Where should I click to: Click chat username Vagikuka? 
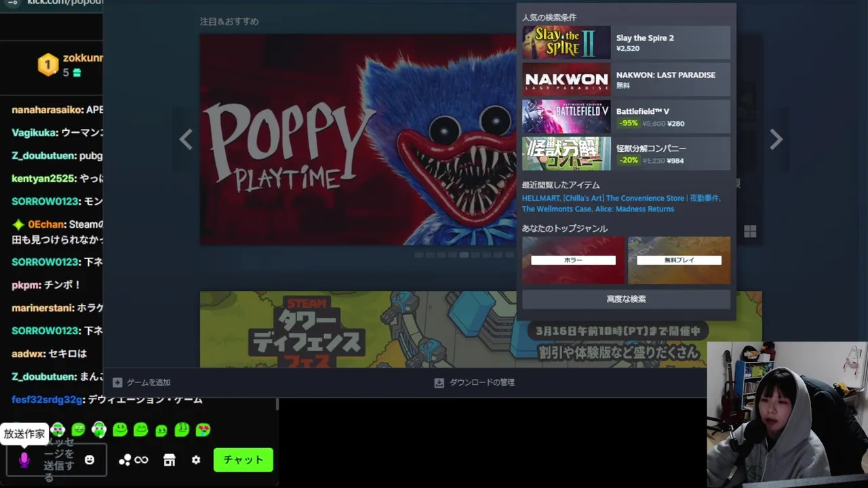coord(35,133)
